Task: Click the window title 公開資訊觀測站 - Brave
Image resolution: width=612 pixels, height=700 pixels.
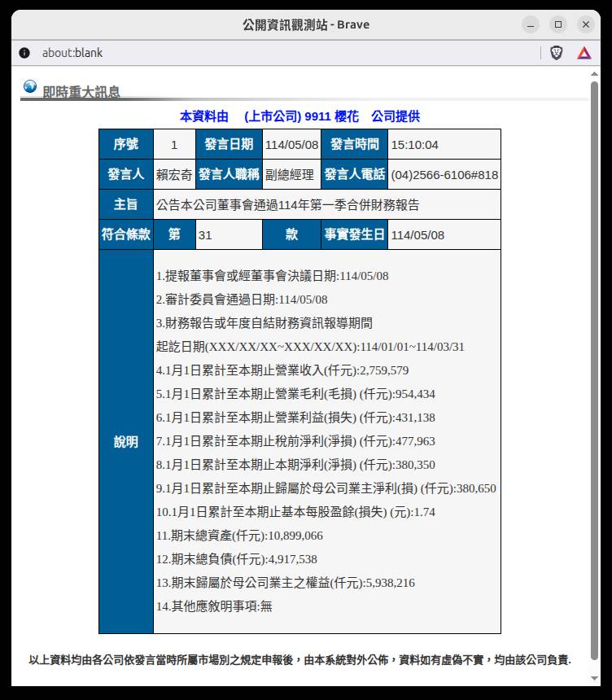Action: coord(306,24)
